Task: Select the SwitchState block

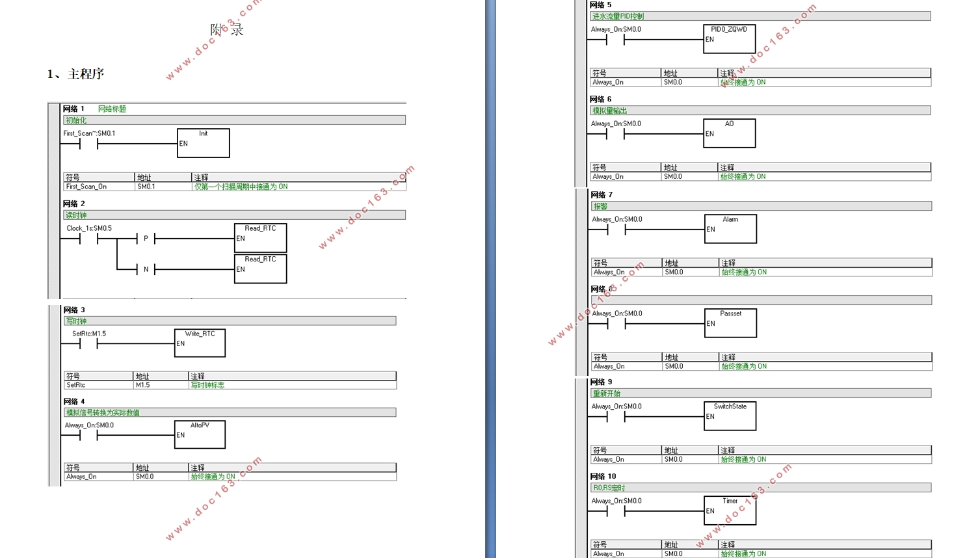Action: 730,416
